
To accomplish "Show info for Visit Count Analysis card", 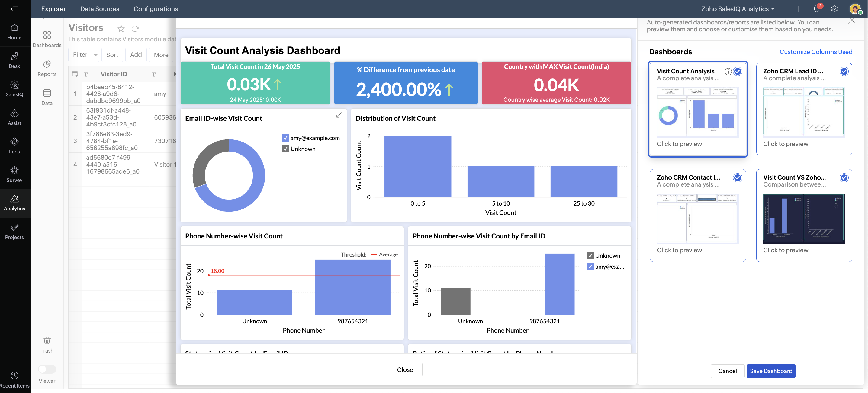I will 728,72.
